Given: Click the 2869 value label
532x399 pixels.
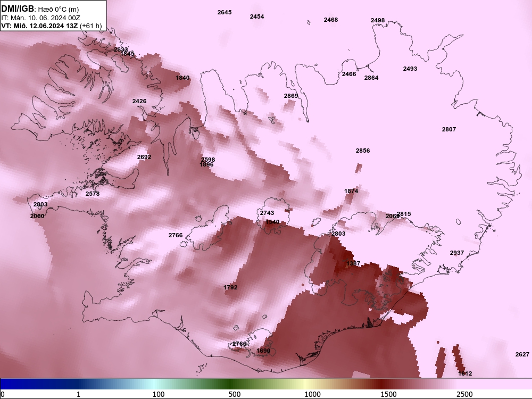Looking at the screenshot, I should 291,96.
